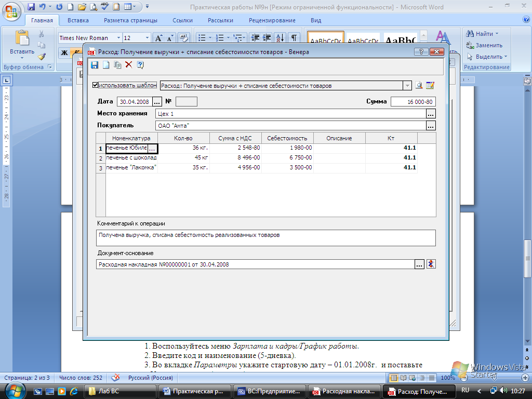Image resolution: width=532 pixels, height=399 pixels.
Task: Switch to the Рассылки tab
Action: 220,20
